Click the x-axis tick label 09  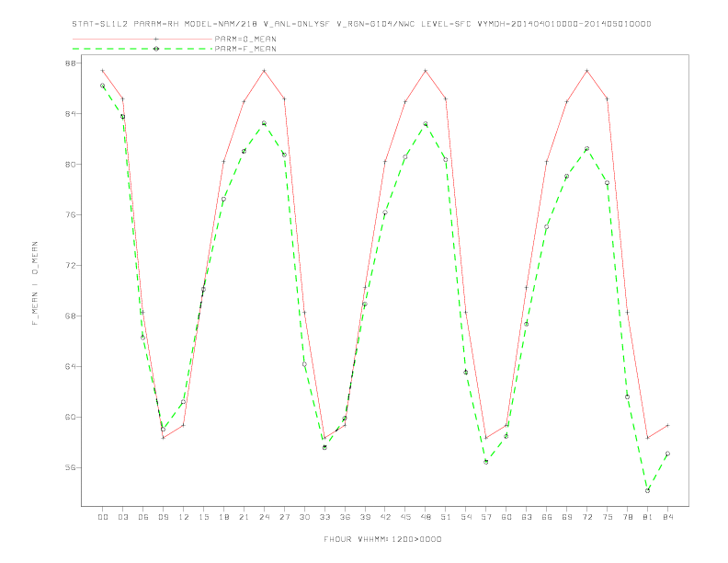(x=163, y=517)
